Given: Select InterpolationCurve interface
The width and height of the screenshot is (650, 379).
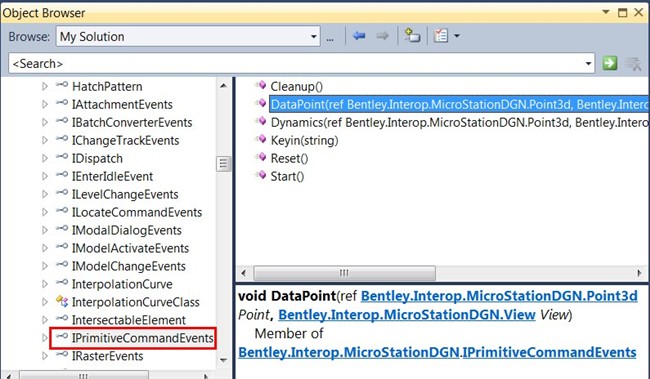Looking at the screenshot, I should (x=122, y=284).
